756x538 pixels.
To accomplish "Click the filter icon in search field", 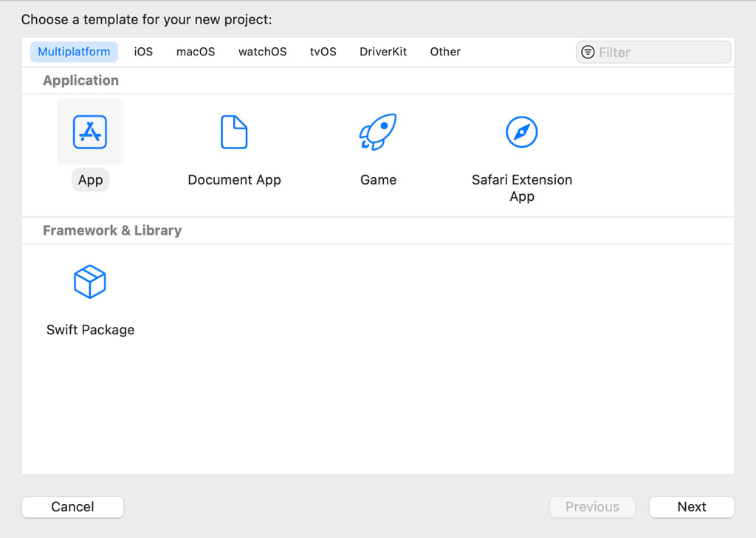I will coord(588,52).
